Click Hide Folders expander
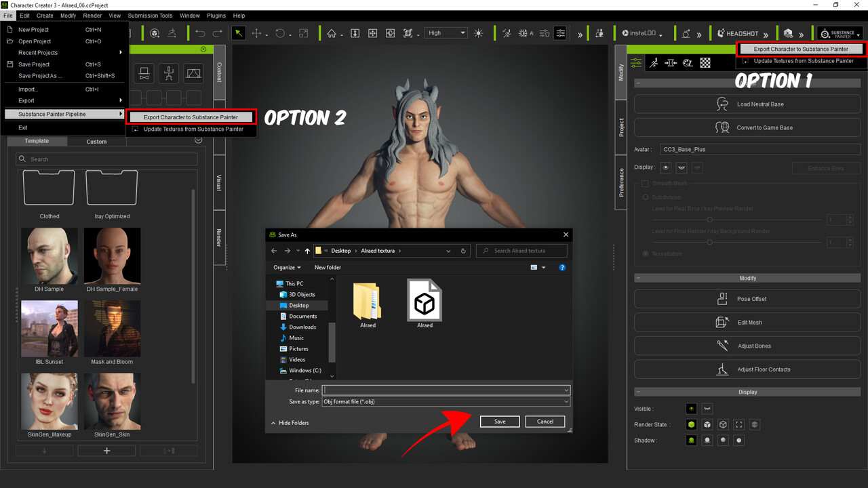This screenshot has height=488, width=868. pyautogui.click(x=290, y=423)
